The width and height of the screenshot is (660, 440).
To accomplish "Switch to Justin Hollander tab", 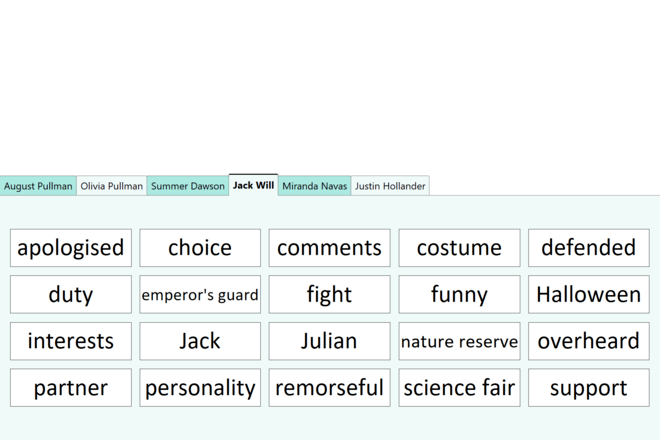I will click(x=390, y=186).
